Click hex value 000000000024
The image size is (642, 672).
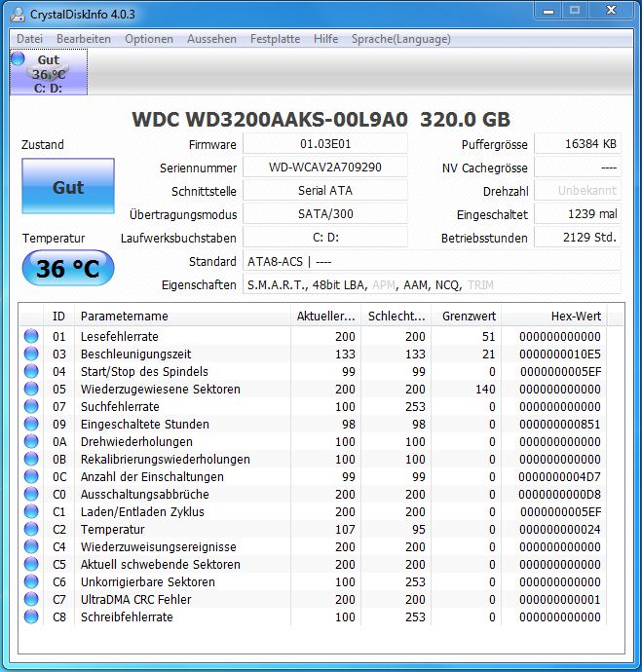[560, 530]
